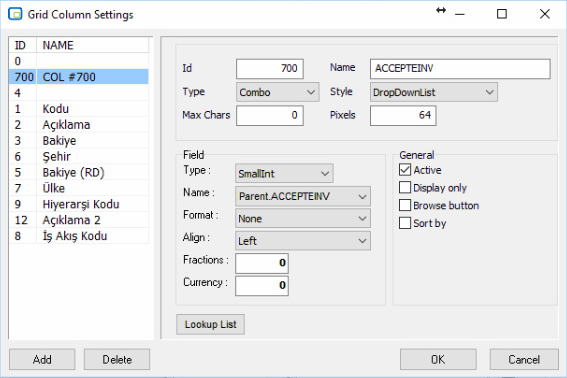The width and height of the screenshot is (567, 378).
Task: Open the Field Type SmallInt dropdown
Action: [284, 174]
